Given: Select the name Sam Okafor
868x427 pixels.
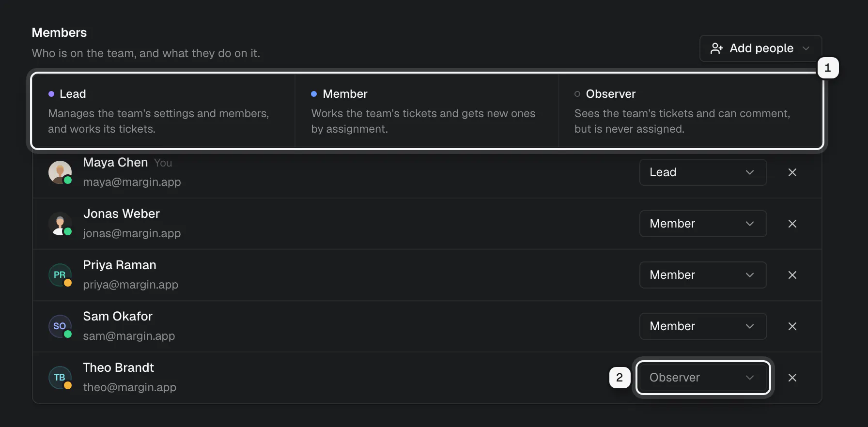Looking at the screenshot, I should [118, 317].
